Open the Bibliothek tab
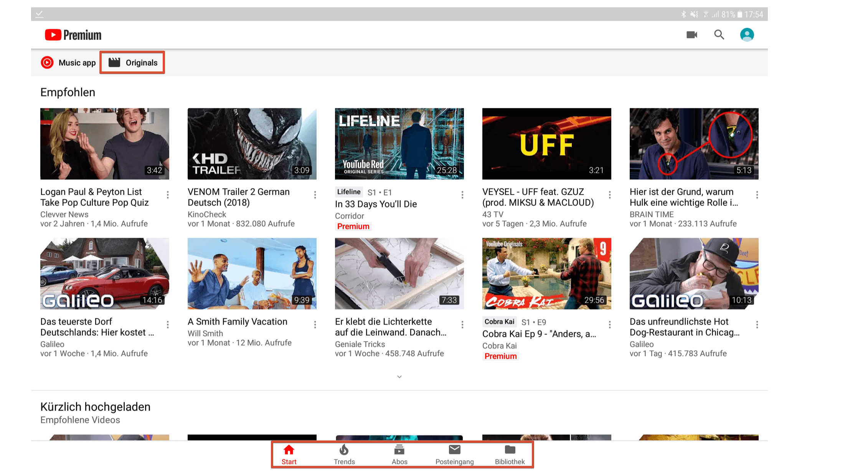The image size is (868, 472). pos(510,455)
